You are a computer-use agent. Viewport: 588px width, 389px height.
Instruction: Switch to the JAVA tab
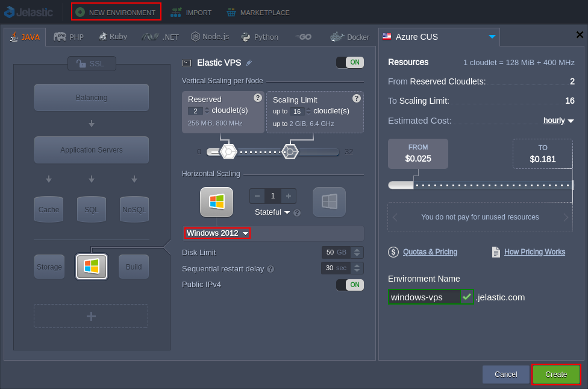pos(25,37)
